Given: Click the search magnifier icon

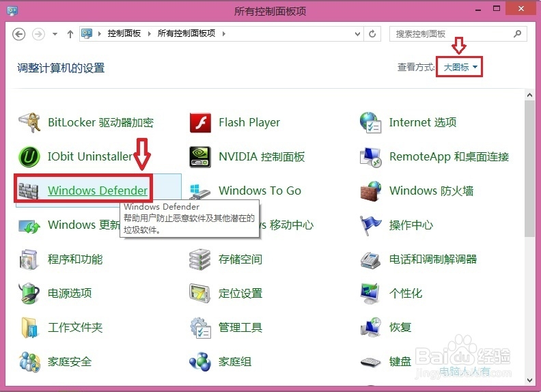Looking at the screenshot, I should [517, 33].
